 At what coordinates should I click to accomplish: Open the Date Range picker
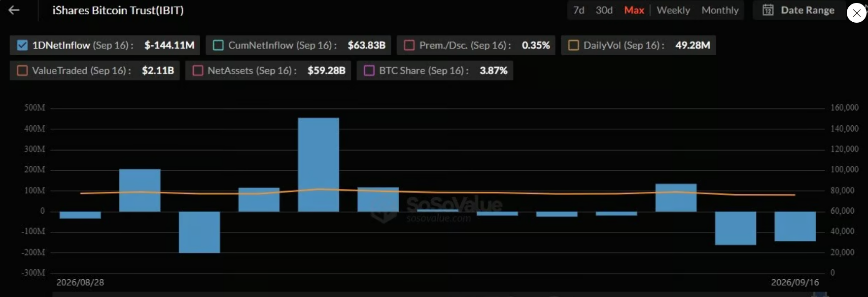[x=798, y=10]
